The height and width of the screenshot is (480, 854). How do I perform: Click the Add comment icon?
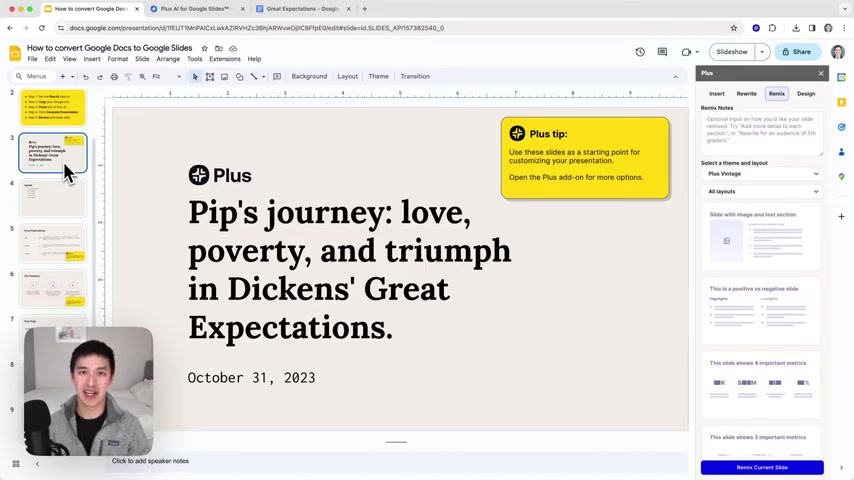277,77
